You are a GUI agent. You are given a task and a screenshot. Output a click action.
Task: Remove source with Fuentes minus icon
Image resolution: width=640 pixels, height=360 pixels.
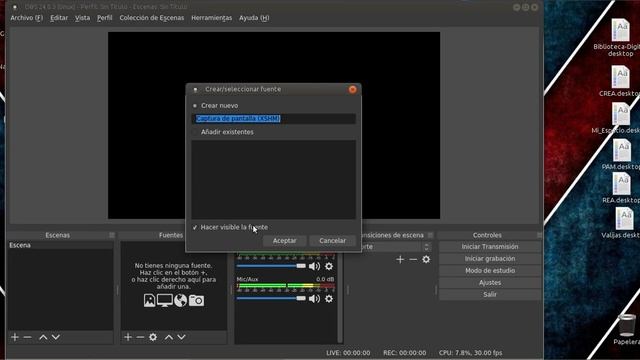140,337
